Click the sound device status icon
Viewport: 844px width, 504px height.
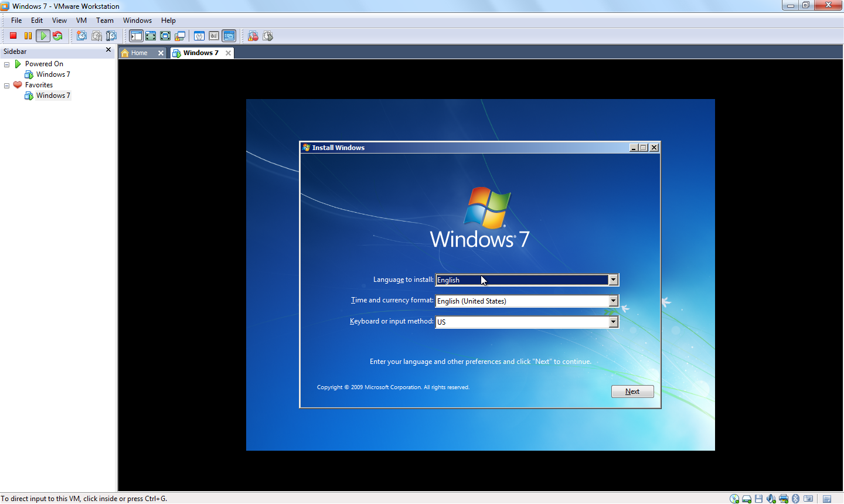click(771, 499)
